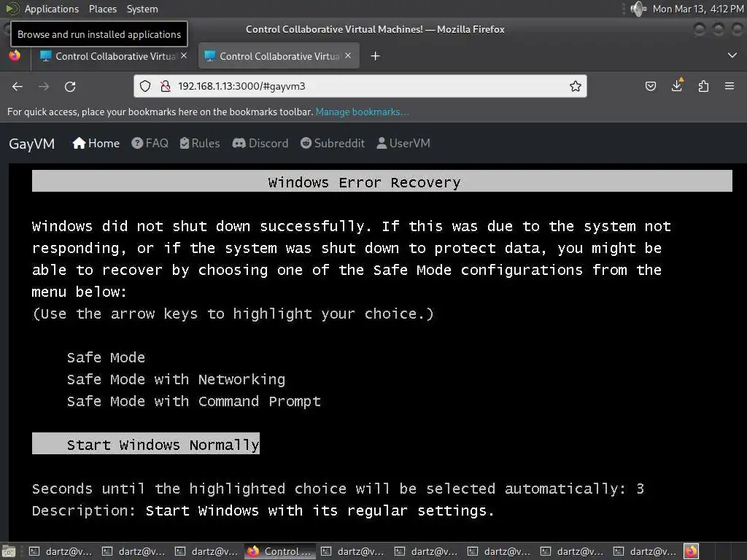Go to Home in the site navbar
The height and width of the screenshot is (560, 747).
[96, 144]
